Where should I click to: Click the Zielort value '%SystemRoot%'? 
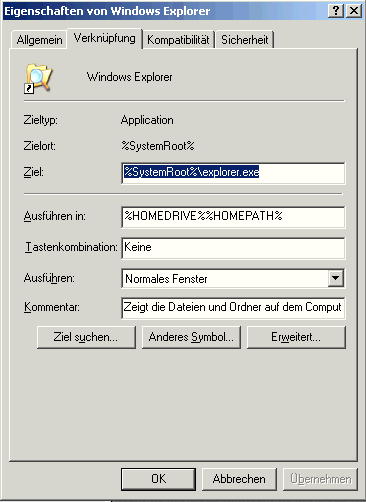pyautogui.click(x=158, y=146)
